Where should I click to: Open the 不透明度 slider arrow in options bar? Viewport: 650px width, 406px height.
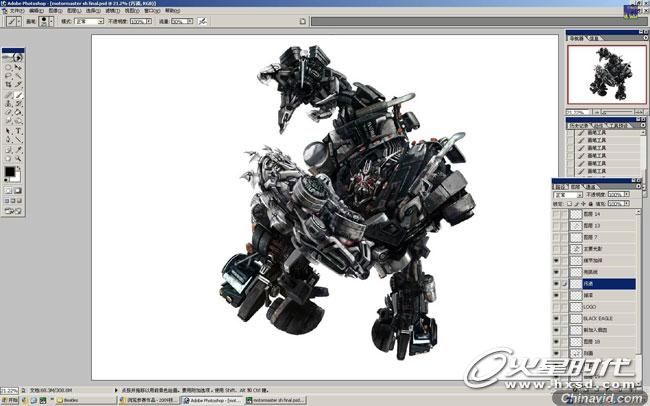pos(149,21)
